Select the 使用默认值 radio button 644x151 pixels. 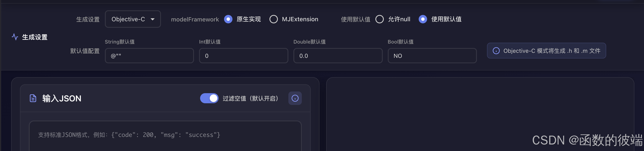pyautogui.click(x=423, y=19)
